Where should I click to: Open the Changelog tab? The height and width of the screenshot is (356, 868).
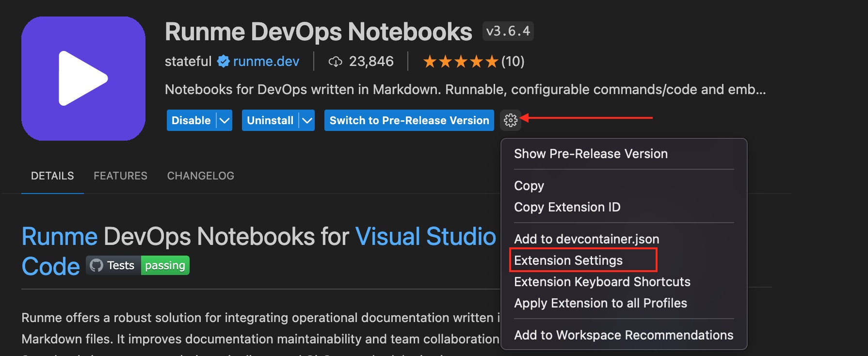click(200, 176)
